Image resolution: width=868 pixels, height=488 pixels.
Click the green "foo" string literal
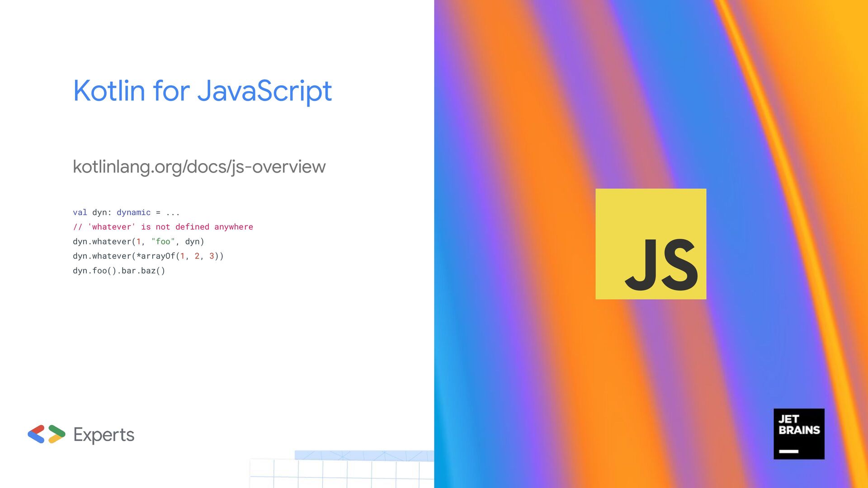click(163, 241)
